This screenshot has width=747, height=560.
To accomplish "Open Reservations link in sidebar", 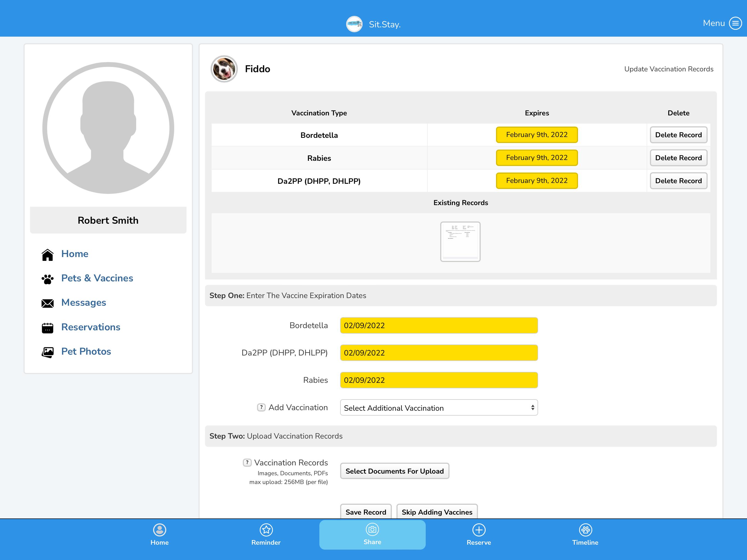I will (91, 327).
